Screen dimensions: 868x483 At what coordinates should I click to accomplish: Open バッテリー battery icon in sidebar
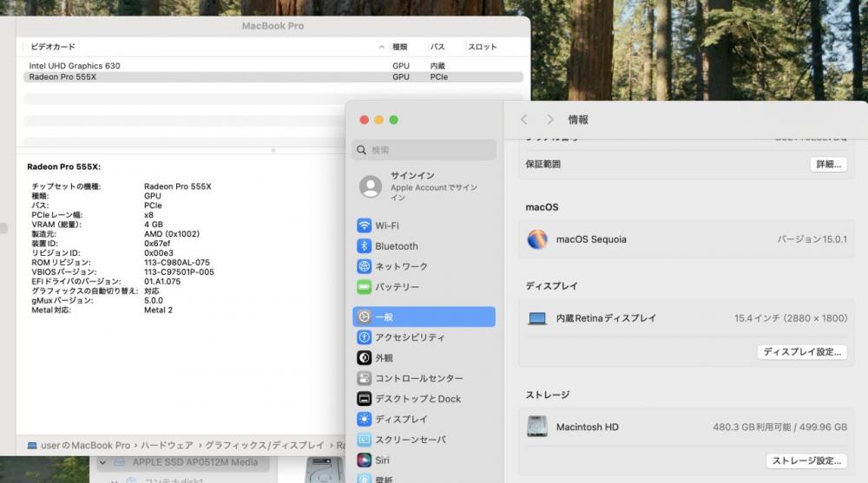(x=364, y=287)
